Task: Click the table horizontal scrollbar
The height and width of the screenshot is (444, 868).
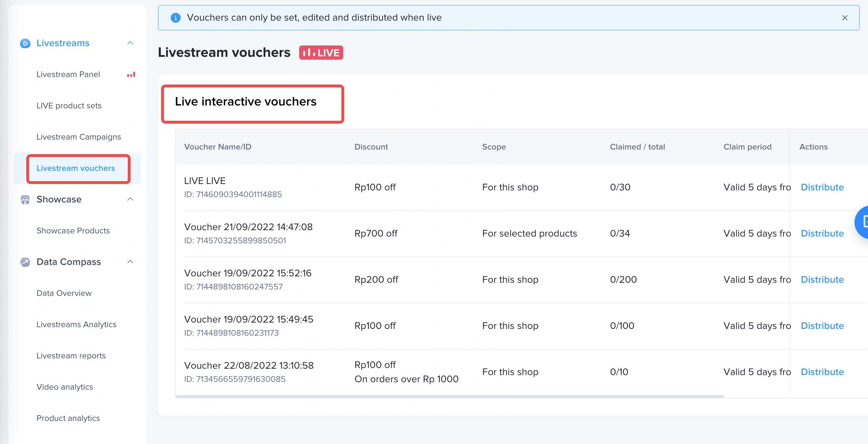Action: [449, 396]
